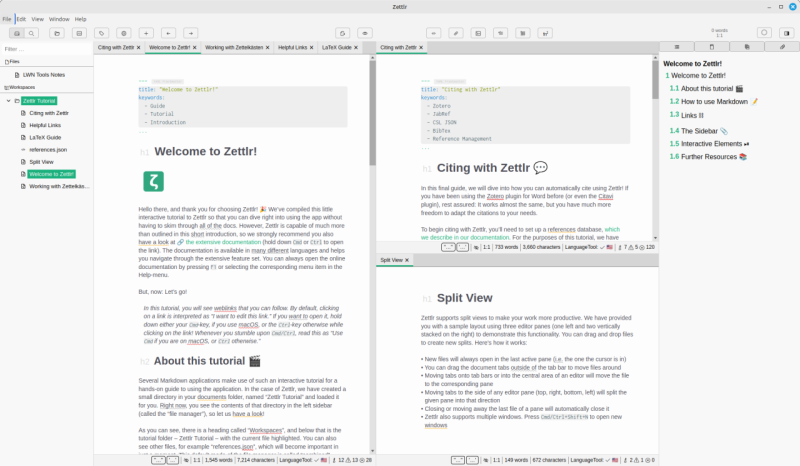Open global search with the magnifier icon
Image resolution: width=800 pixels, height=466 pixels.
click(x=33, y=33)
